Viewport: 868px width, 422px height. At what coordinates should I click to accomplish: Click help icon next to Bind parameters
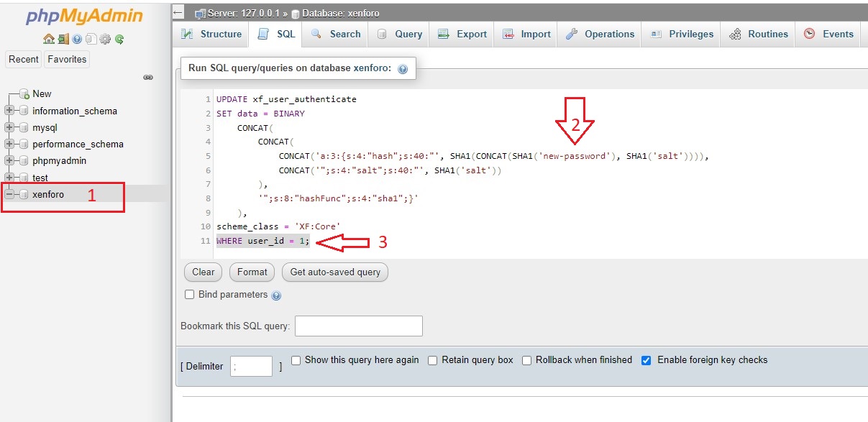pos(277,295)
